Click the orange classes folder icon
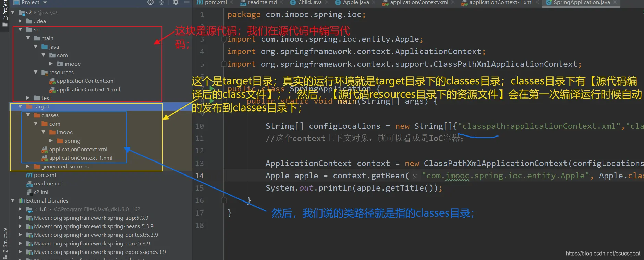Viewport: 644px width, 260px height. point(37,115)
